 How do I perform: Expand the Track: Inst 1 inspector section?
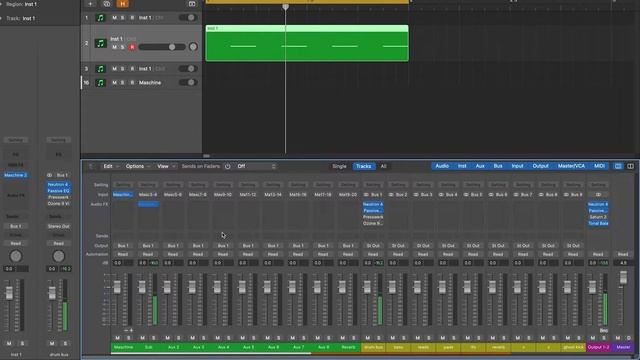(1, 18)
